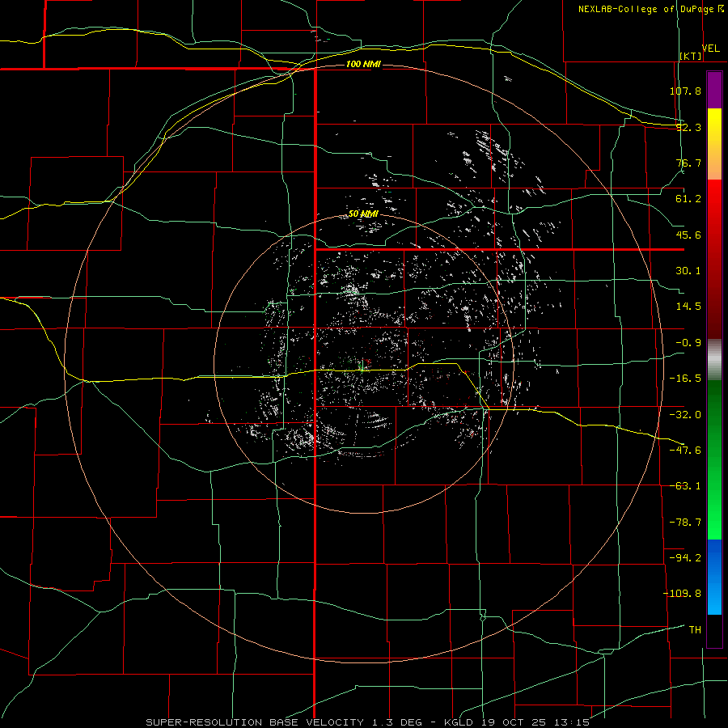Select the 61.2 velocity scale value
This screenshot has height=728, width=728.
688,199
